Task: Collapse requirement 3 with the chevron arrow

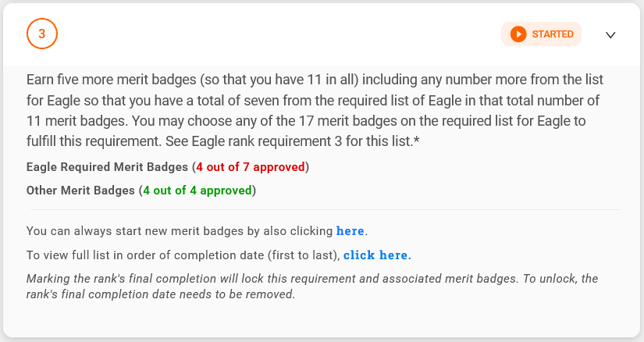Action: (611, 35)
